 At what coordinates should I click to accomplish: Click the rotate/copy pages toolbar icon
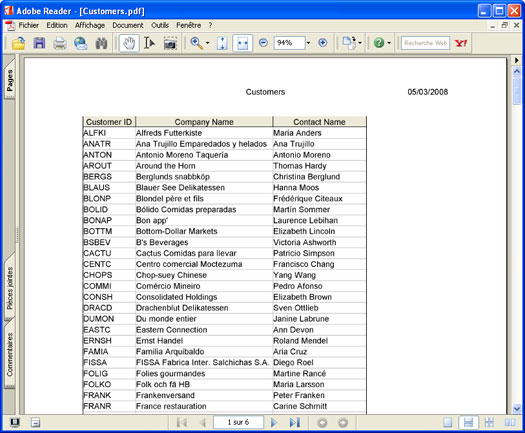(x=349, y=43)
